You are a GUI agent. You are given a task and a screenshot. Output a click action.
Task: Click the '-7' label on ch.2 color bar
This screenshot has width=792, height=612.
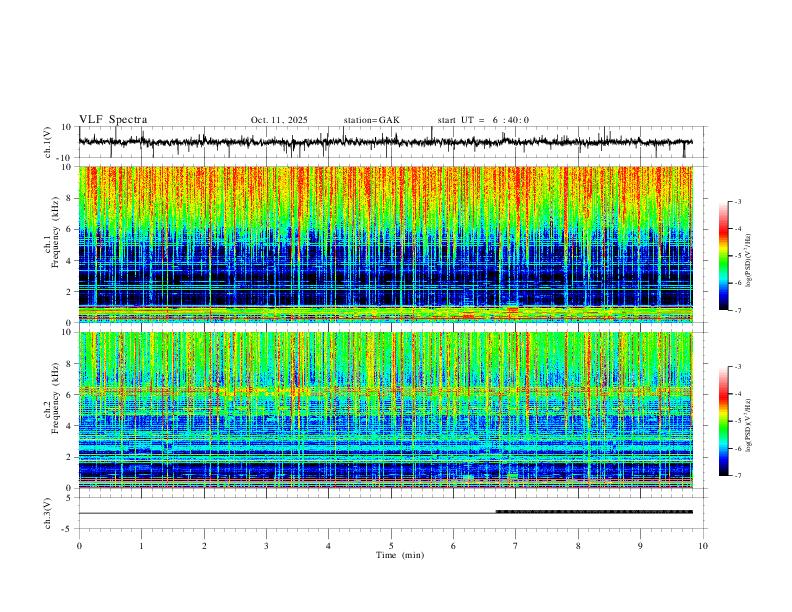pyautogui.click(x=737, y=476)
